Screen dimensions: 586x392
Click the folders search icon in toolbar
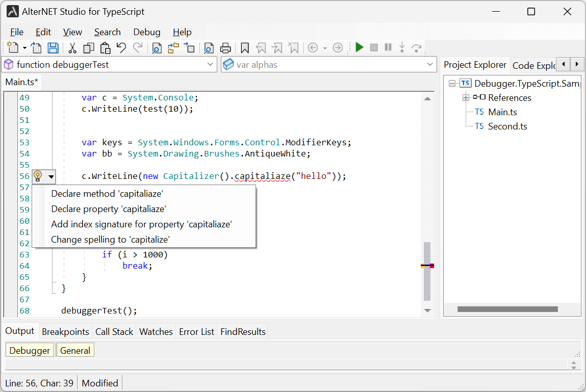tap(173, 48)
